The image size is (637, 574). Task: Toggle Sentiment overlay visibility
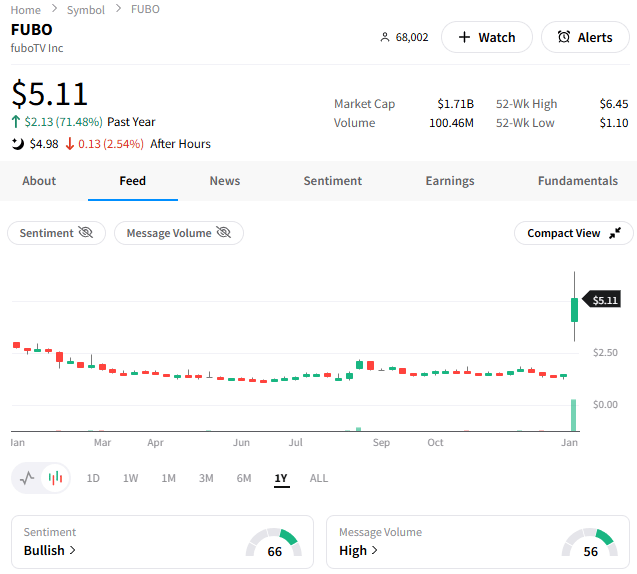pos(56,233)
